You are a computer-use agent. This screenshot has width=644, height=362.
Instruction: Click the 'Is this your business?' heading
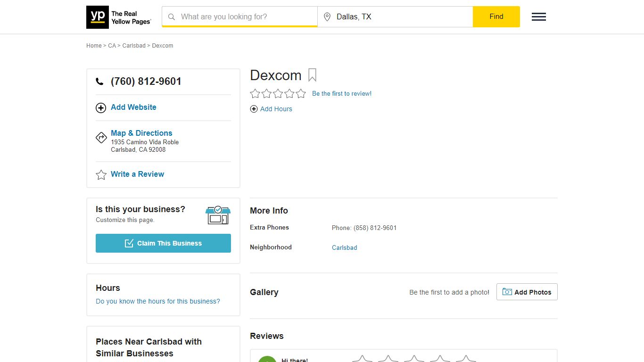coord(140,209)
